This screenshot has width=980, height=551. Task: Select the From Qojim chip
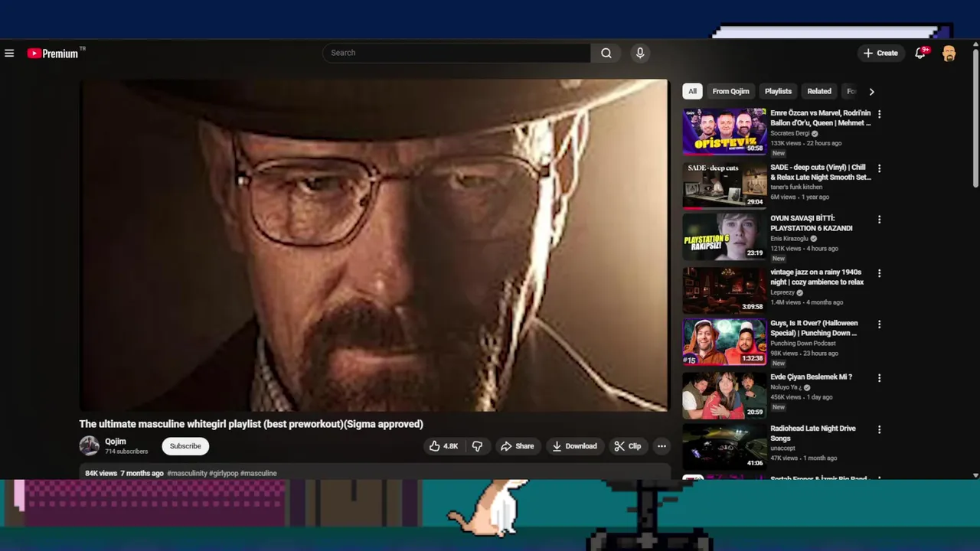click(x=730, y=91)
